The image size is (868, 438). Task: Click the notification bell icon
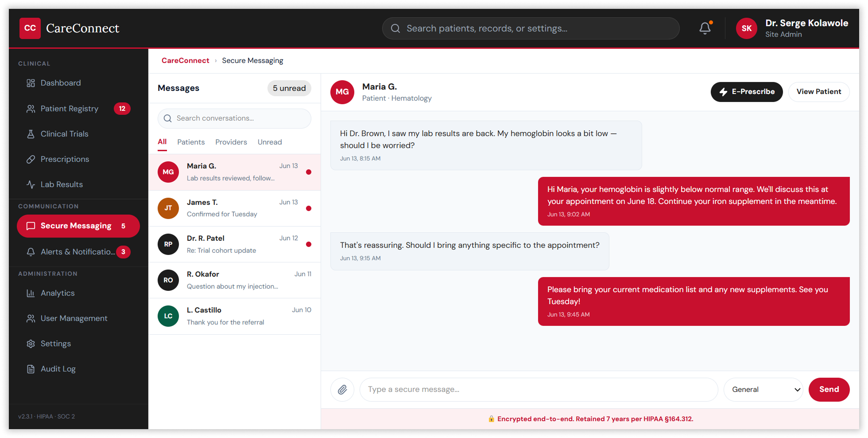pyautogui.click(x=705, y=28)
